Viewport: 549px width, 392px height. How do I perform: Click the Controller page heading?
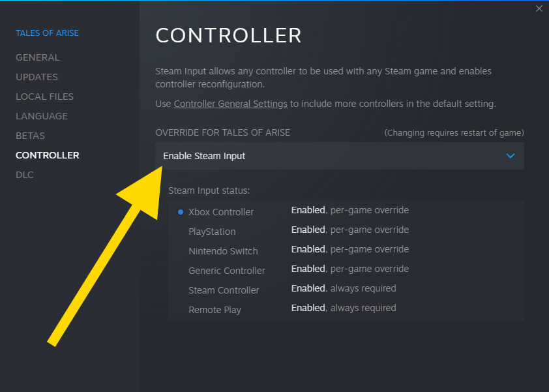coord(228,35)
